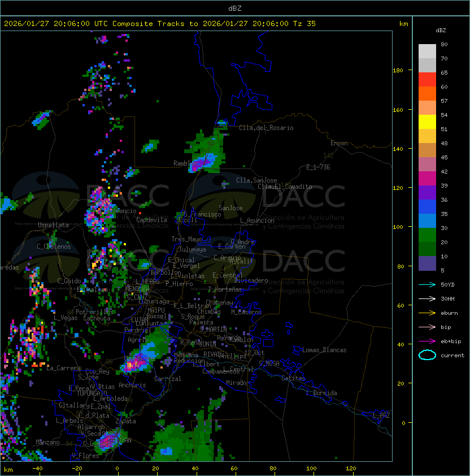Click the Divisadero map label
This screenshot has height=476, width=470.
click(x=251, y=280)
